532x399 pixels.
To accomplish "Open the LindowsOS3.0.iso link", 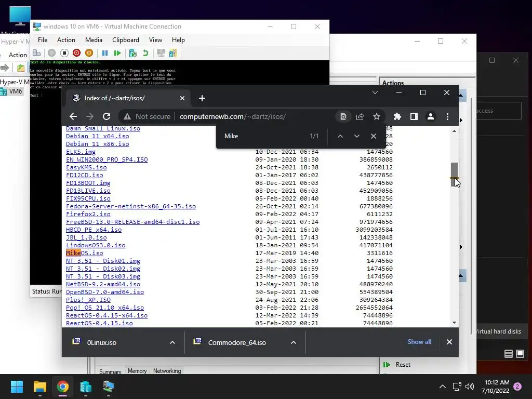I will click(x=96, y=245).
